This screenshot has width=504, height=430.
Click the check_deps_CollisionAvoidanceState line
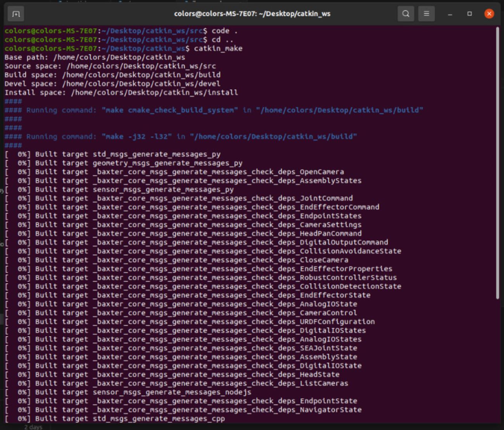pyautogui.click(x=203, y=251)
